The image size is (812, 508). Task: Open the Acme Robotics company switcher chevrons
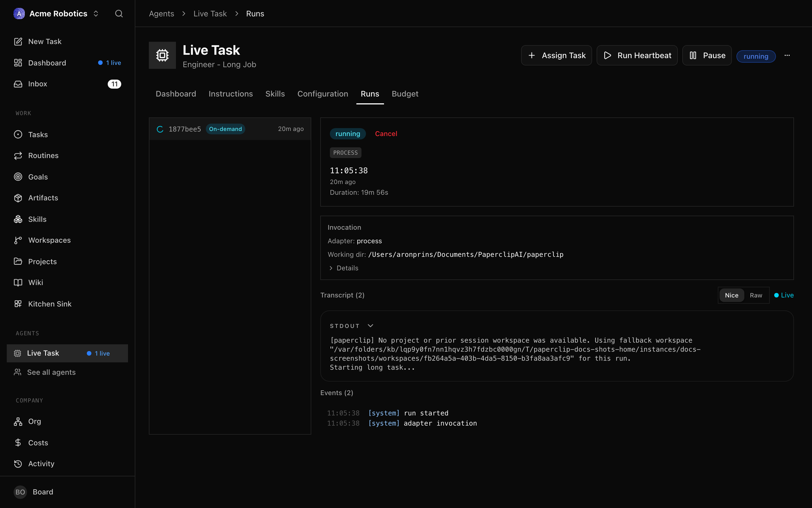point(96,14)
